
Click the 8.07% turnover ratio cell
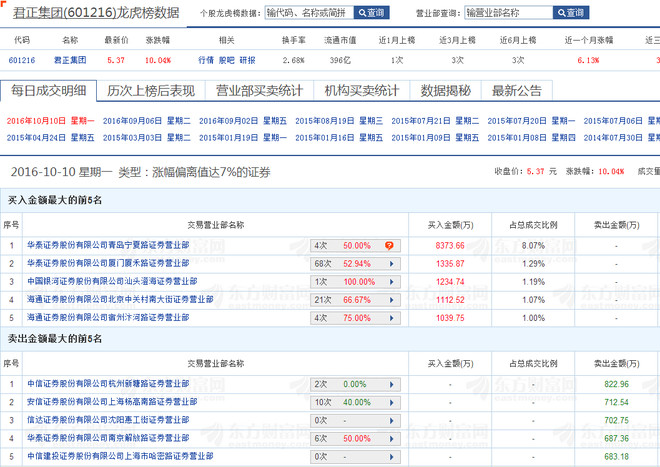533,246
